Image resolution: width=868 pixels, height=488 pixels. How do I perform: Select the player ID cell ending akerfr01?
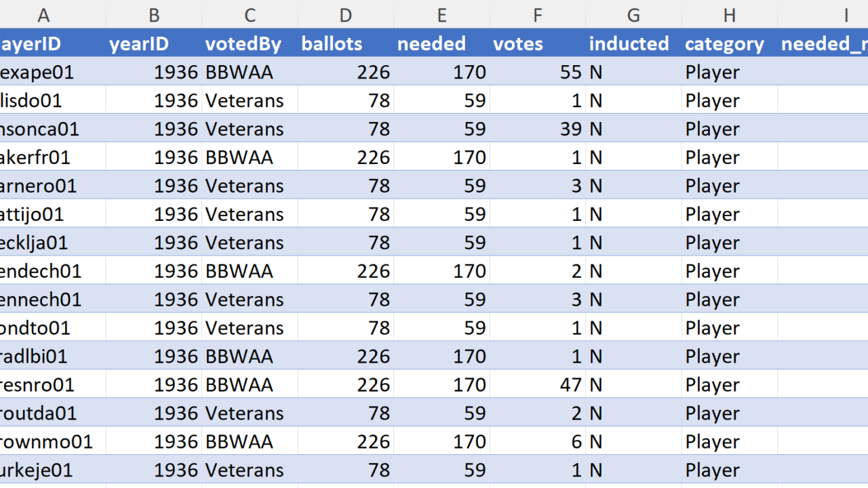coord(52,157)
